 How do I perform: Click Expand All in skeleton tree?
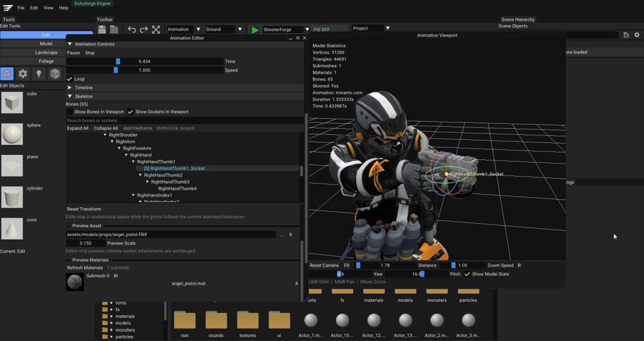coord(78,128)
